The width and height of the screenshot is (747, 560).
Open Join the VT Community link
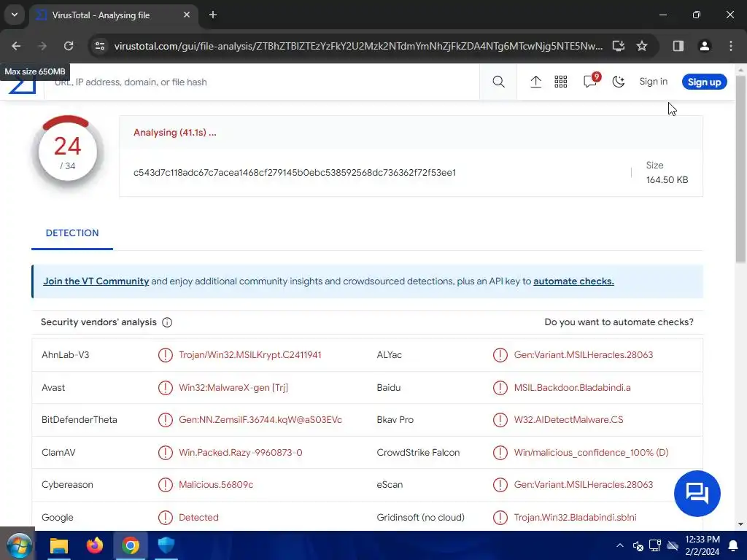coord(96,281)
